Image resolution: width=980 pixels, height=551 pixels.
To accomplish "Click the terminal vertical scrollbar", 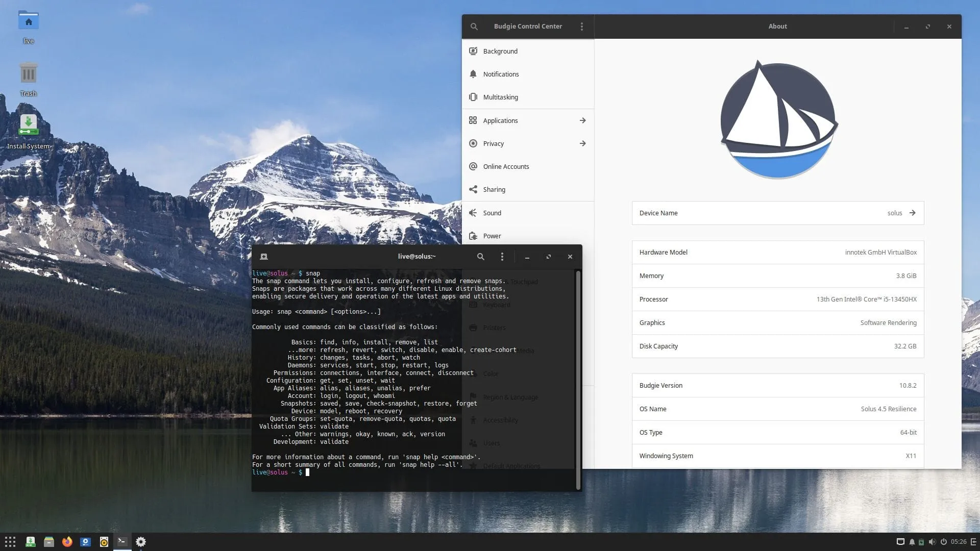I will (x=578, y=380).
